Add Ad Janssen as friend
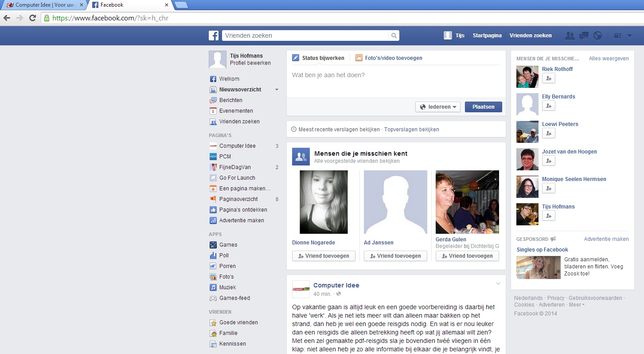Screen dimensions: 644x354 (395, 256)
